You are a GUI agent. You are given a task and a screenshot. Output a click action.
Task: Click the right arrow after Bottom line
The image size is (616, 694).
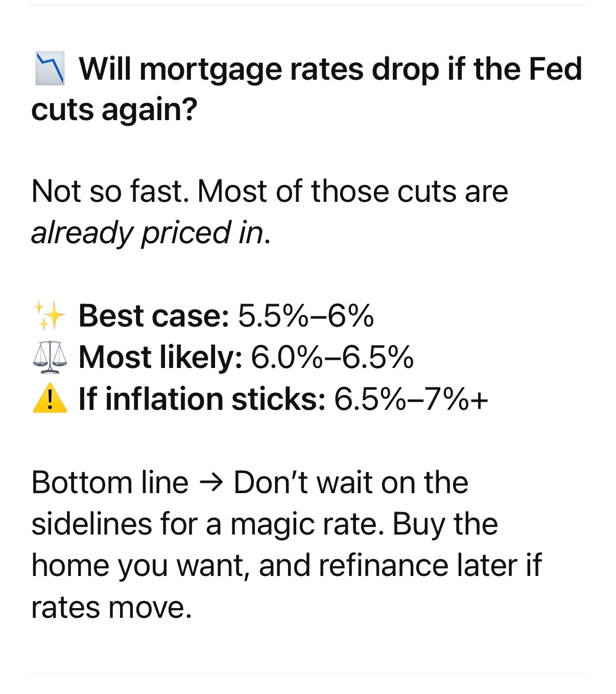pos(211,483)
